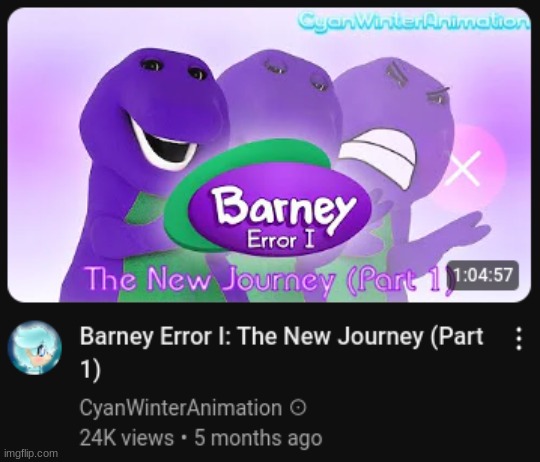Click the second title line reading 1)
The height and width of the screenshot is (462, 540).
click(90, 370)
